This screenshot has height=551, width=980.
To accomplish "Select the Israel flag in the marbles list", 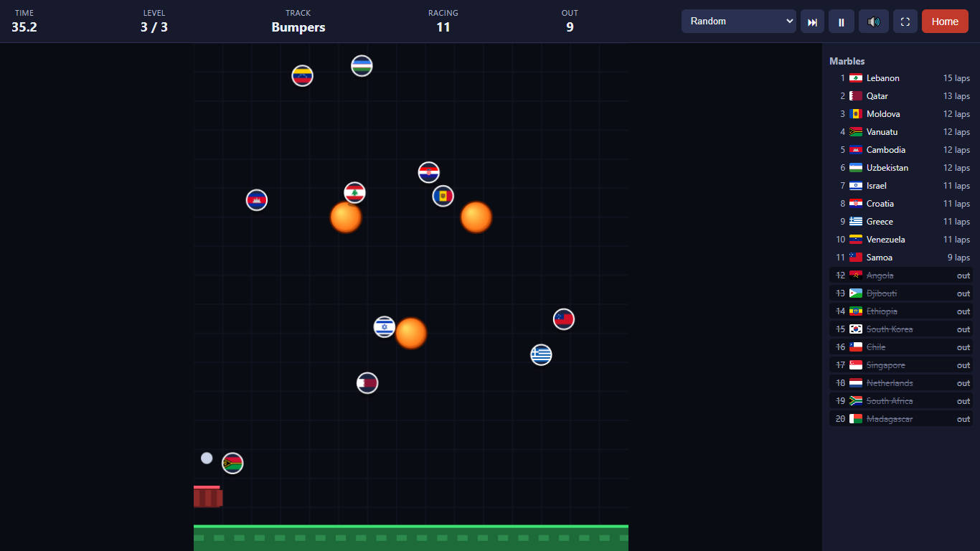I will click(x=856, y=186).
